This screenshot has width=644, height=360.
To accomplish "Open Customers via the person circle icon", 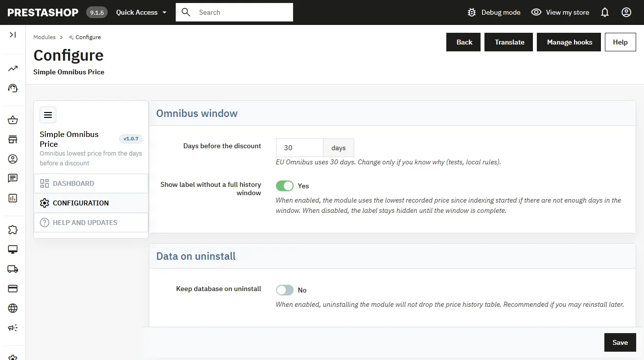I will coord(13,159).
